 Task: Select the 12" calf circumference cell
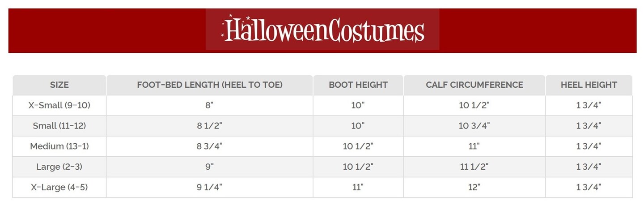click(x=475, y=188)
